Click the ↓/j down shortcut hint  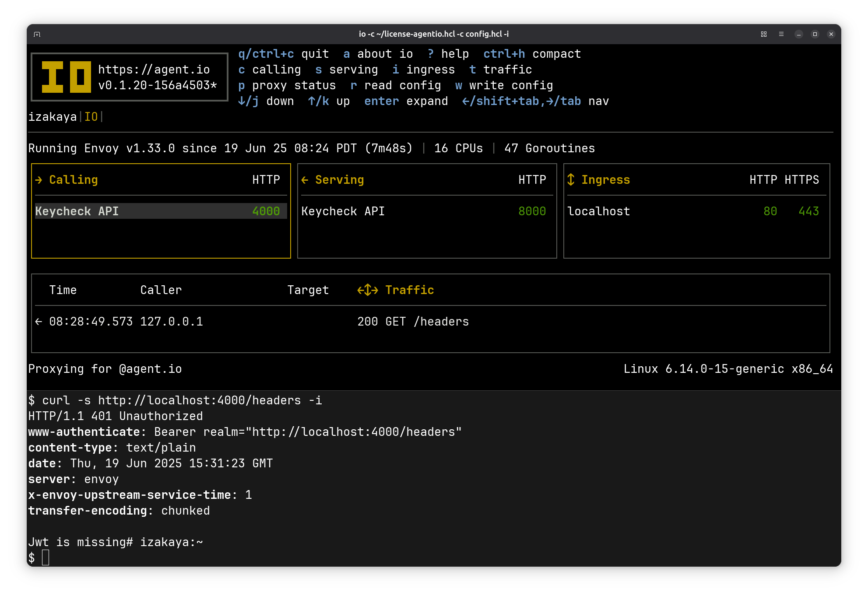tap(266, 101)
